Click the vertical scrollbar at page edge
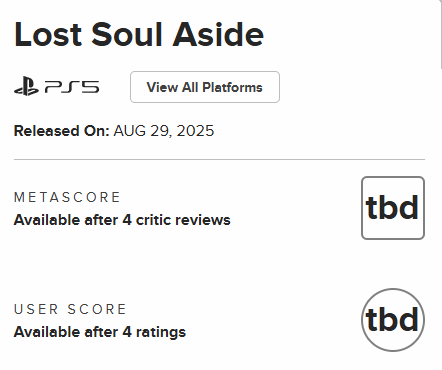This screenshot has height=370, width=442. tap(440, 34)
